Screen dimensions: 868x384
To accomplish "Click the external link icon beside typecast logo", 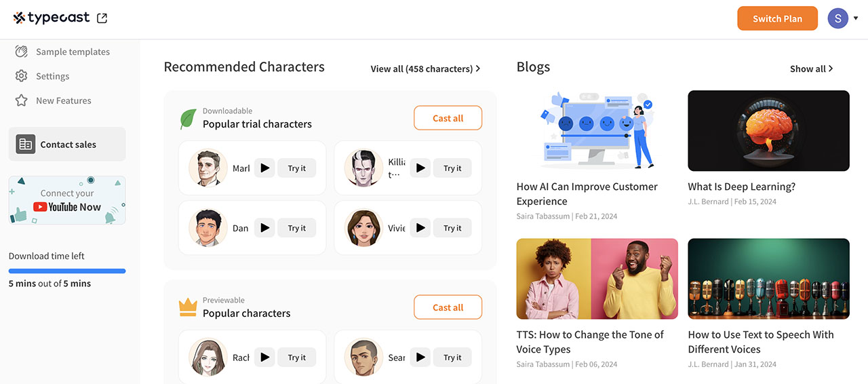I will click(x=102, y=18).
